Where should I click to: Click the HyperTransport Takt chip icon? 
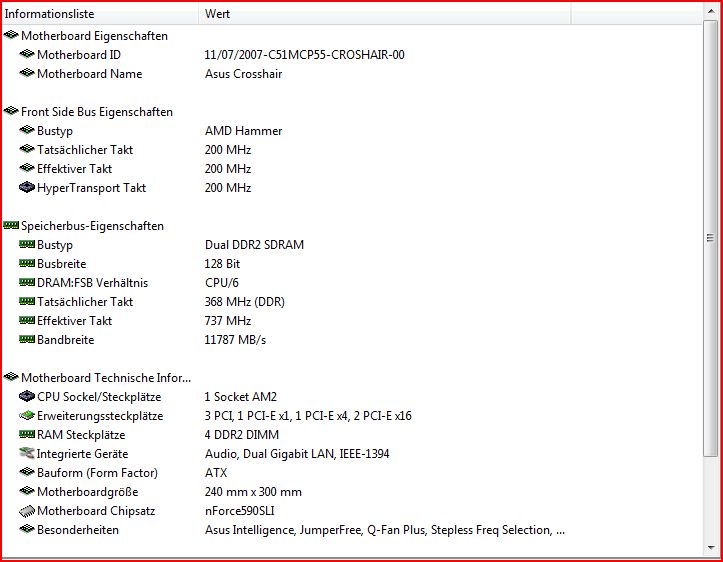pos(27,187)
